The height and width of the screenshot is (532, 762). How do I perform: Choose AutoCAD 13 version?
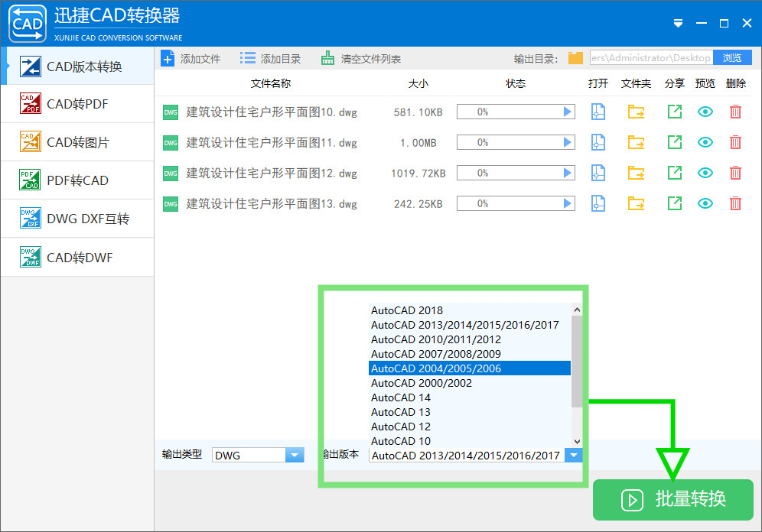[470, 412]
